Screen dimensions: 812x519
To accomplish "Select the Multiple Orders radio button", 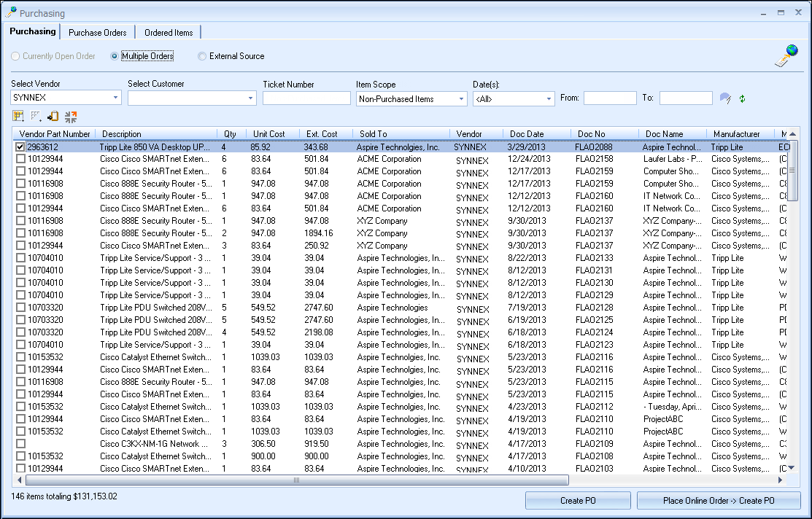I will pos(115,56).
